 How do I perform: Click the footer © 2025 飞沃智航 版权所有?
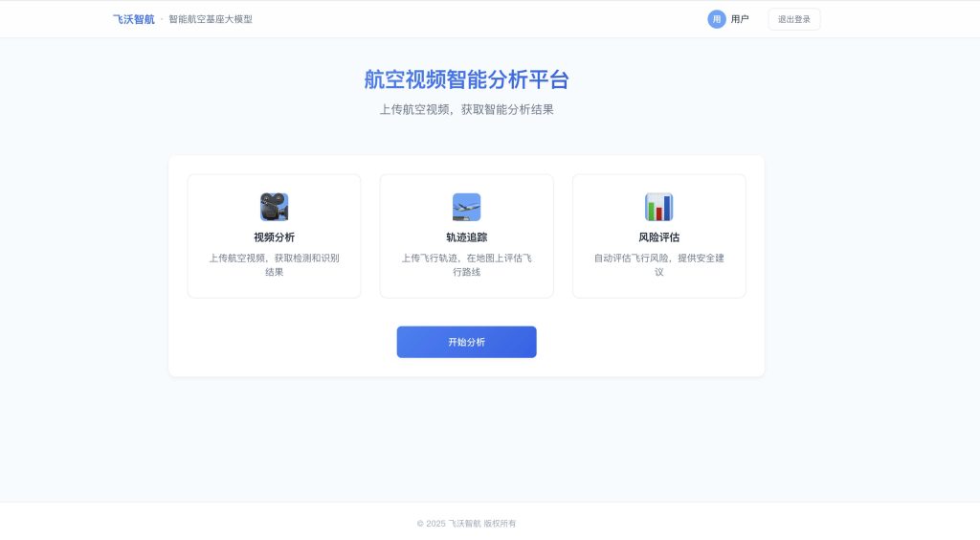(x=466, y=524)
